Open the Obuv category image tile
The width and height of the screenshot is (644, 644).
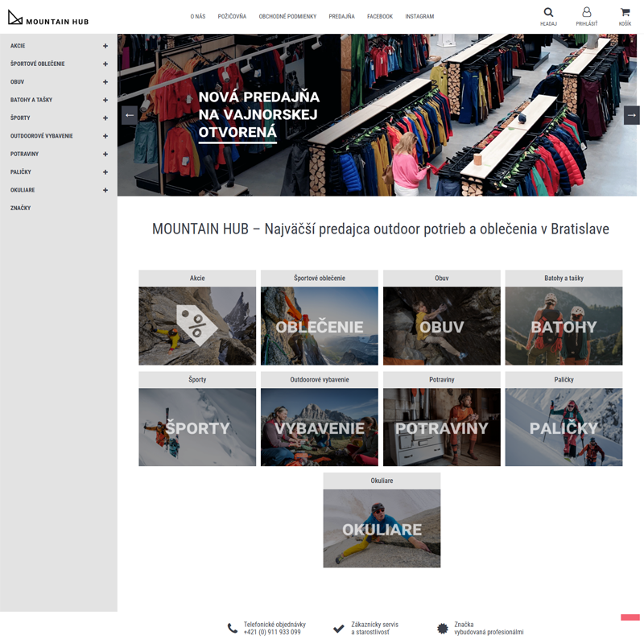coord(441,326)
